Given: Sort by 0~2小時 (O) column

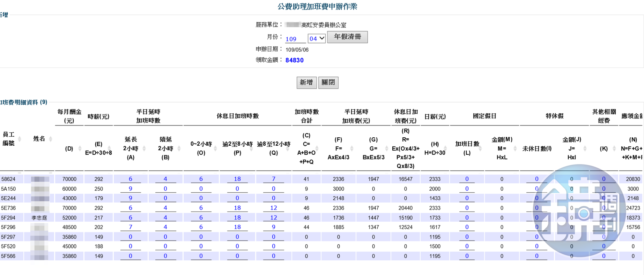Looking at the screenshot, I should (x=215, y=148).
